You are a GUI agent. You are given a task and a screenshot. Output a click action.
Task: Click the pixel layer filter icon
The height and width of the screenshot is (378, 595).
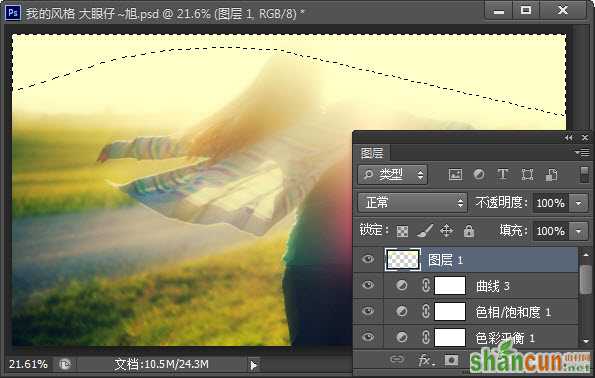click(455, 175)
